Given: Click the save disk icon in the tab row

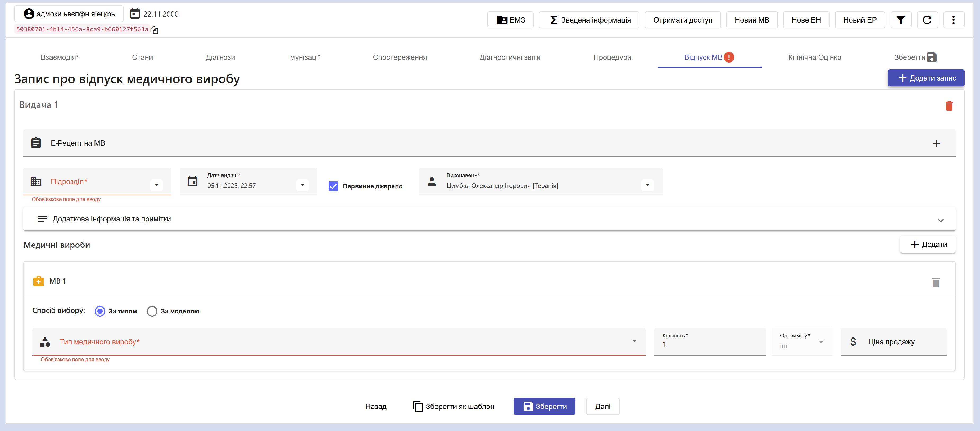Looking at the screenshot, I should click(932, 57).
